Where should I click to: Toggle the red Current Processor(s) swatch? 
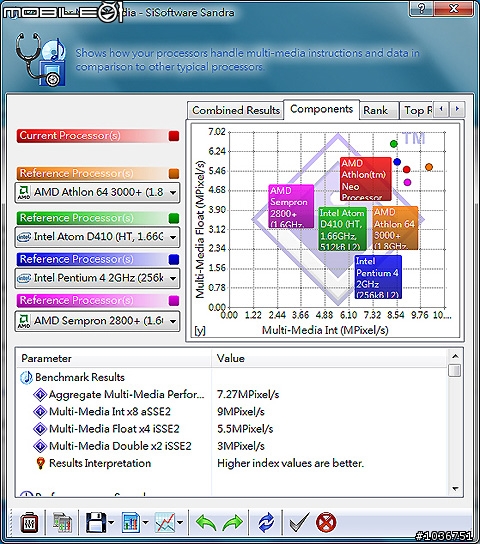pyautogui.click(x=174, y=136)
